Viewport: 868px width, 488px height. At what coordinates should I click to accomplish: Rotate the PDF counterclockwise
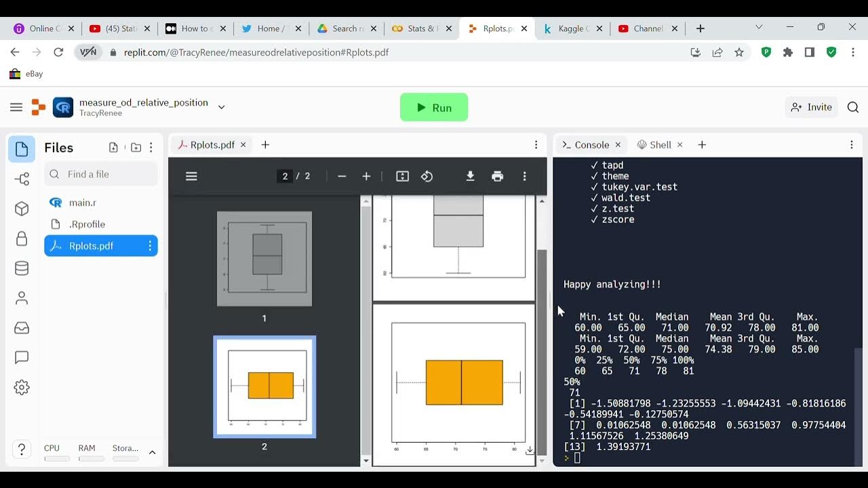[427, 176]
